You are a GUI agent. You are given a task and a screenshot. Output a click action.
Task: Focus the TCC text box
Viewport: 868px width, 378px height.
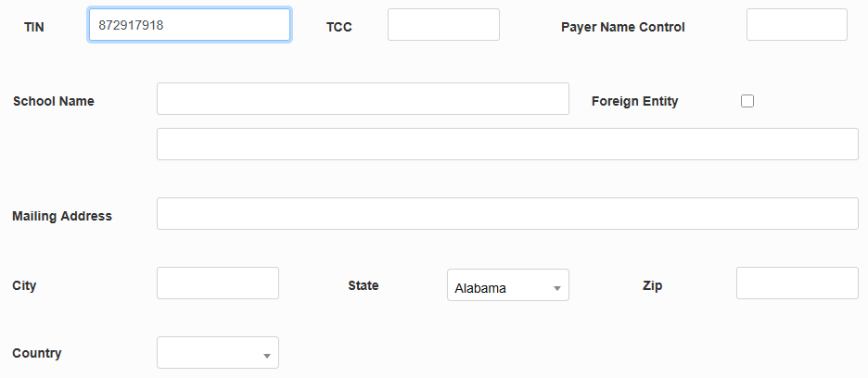pyautogui.click(x=443, y=25)
